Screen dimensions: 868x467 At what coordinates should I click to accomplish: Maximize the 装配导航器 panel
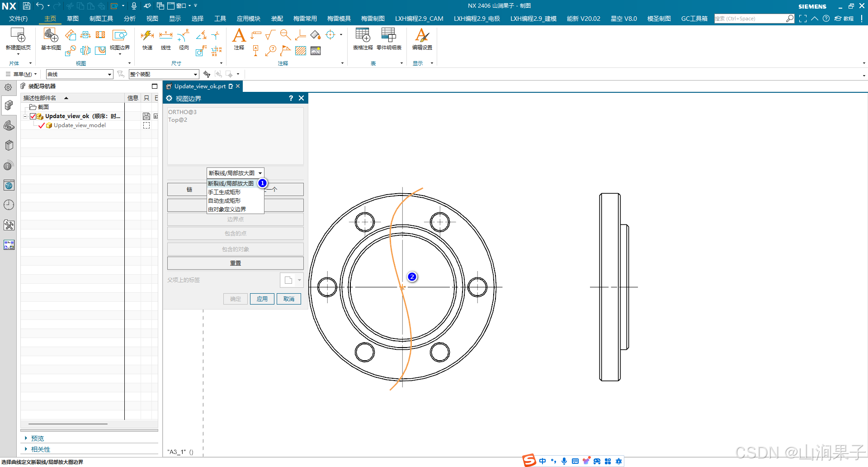155,86
